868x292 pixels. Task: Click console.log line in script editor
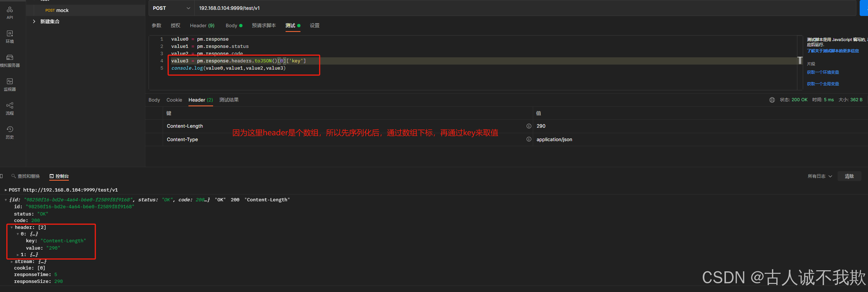point(229,68)
